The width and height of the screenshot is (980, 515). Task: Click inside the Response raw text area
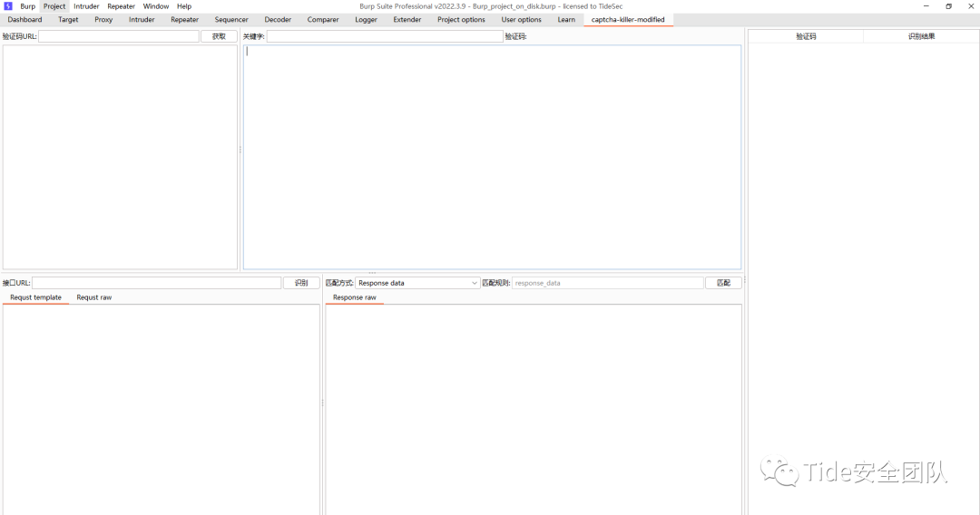(x=534, y=410)
